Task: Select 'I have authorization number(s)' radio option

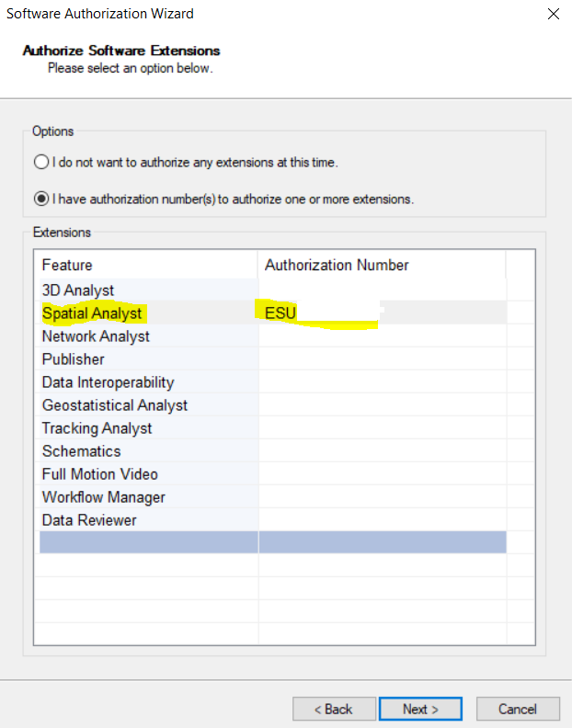Action: point(41,199)
